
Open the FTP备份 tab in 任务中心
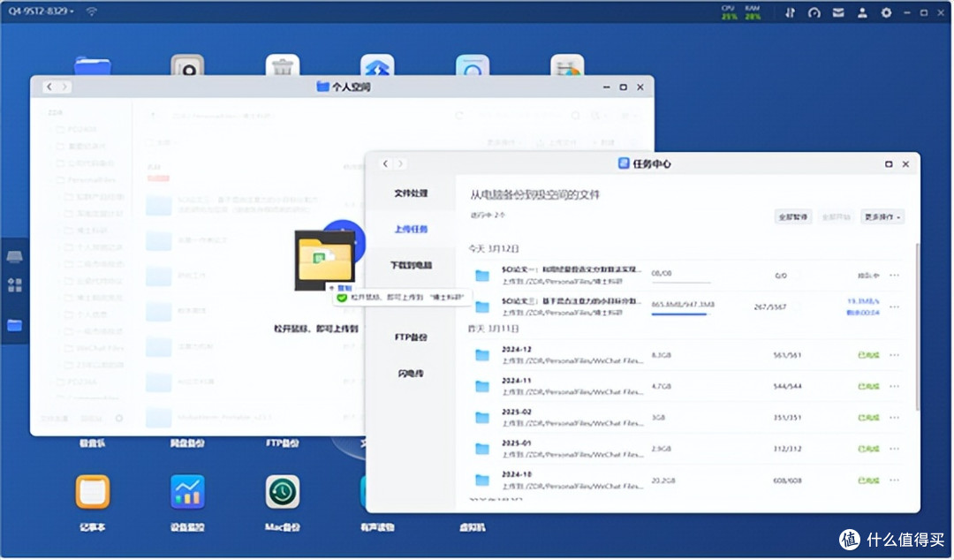click(411, 337)
